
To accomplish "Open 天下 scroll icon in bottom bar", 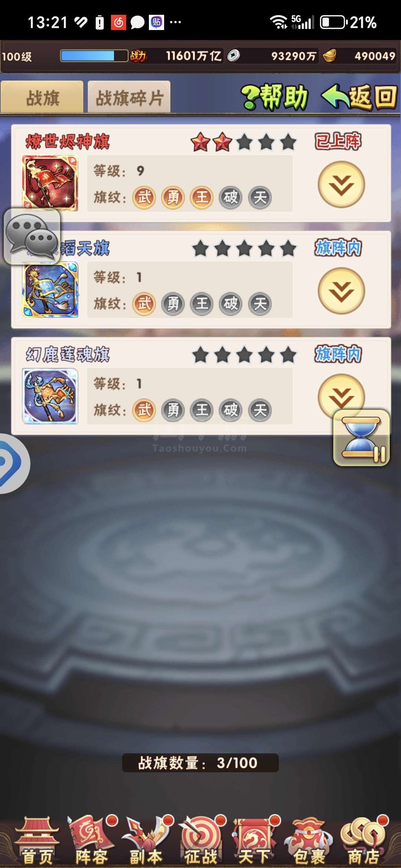I will [255, 841].
